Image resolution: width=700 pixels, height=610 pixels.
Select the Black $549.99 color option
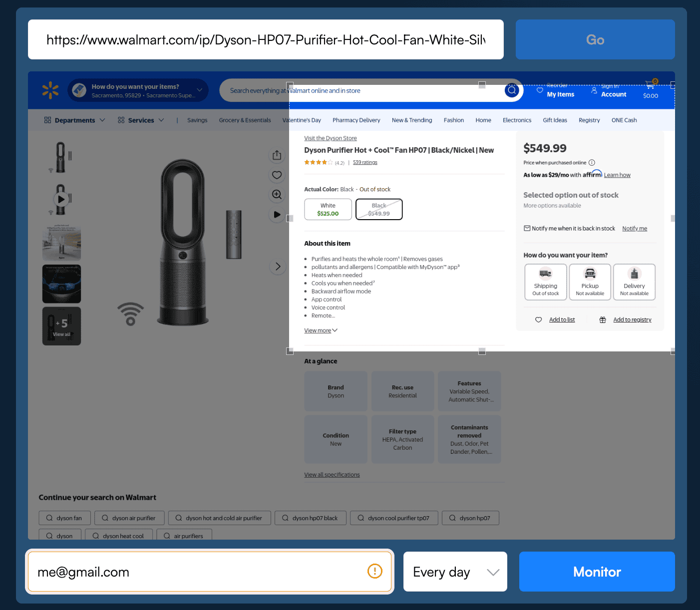point(379,209)
